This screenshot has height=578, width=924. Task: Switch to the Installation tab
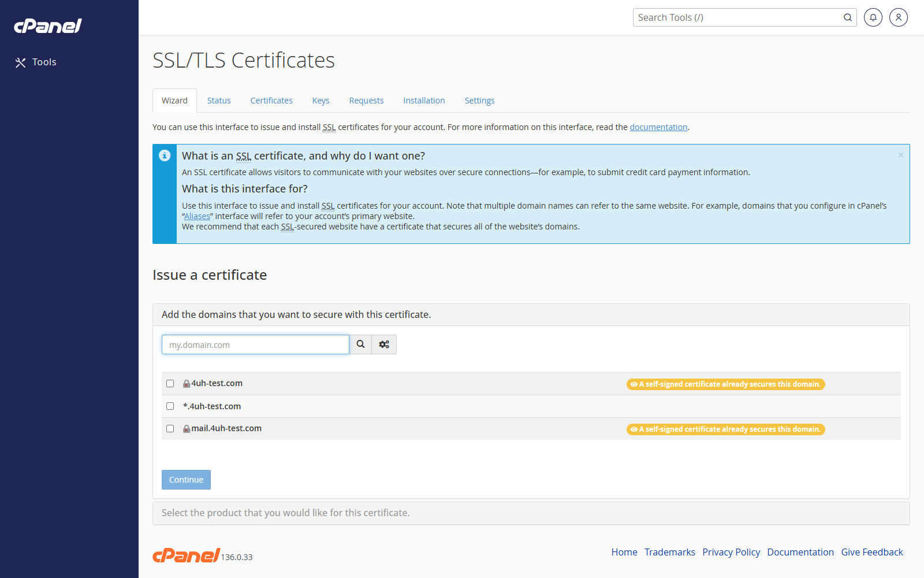click(x=424, y=101)
